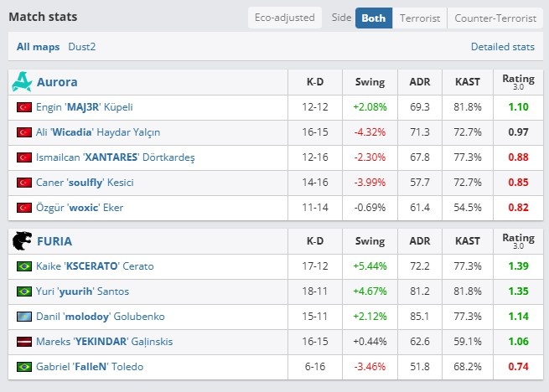
Task: Switch side filter to Counter-Terrorist
Action: coord(495,18)
